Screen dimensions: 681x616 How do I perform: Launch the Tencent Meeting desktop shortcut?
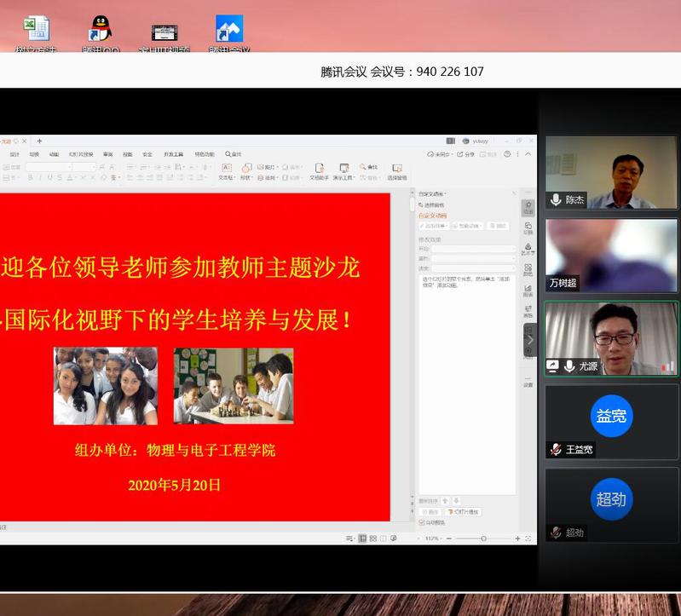click(229, 32)
